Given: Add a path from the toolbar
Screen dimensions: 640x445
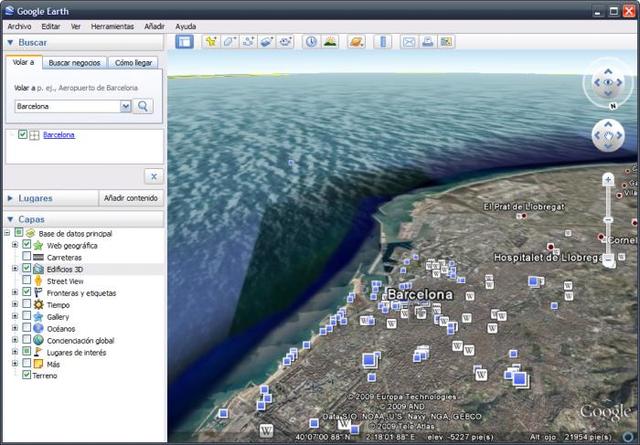Looking at the screenshot, I should (248, 42).
